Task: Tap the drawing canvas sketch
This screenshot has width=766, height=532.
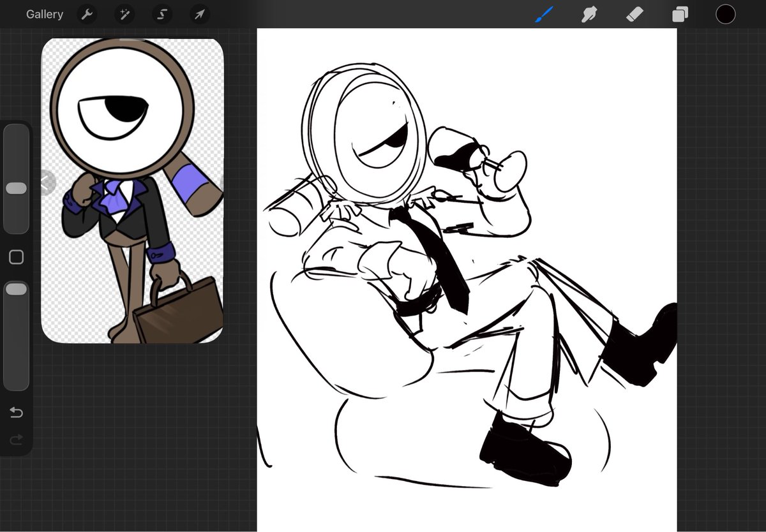Action: tap(467, 279)
